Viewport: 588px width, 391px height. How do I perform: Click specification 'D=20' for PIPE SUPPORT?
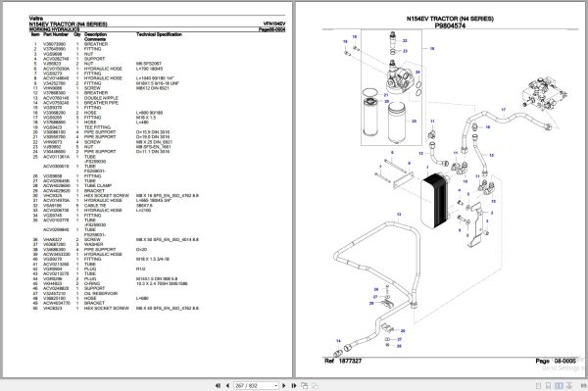click(141, 249)
